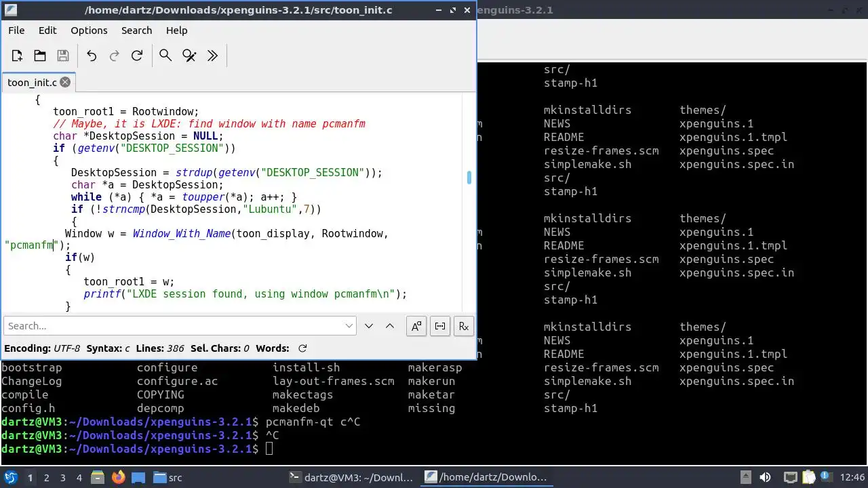The image size is (868, 488).
Task: Undo the last edit
Action: pos(92,56)
